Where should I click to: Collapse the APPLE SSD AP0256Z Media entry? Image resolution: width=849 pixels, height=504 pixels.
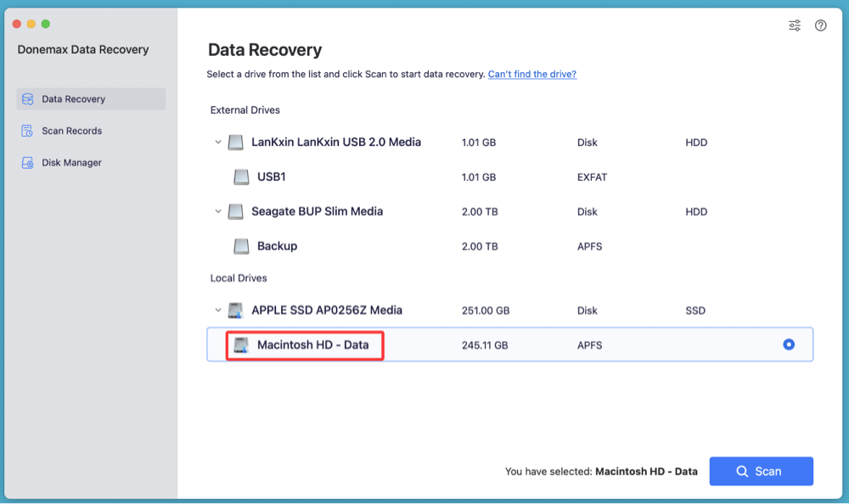click(218, 310)
